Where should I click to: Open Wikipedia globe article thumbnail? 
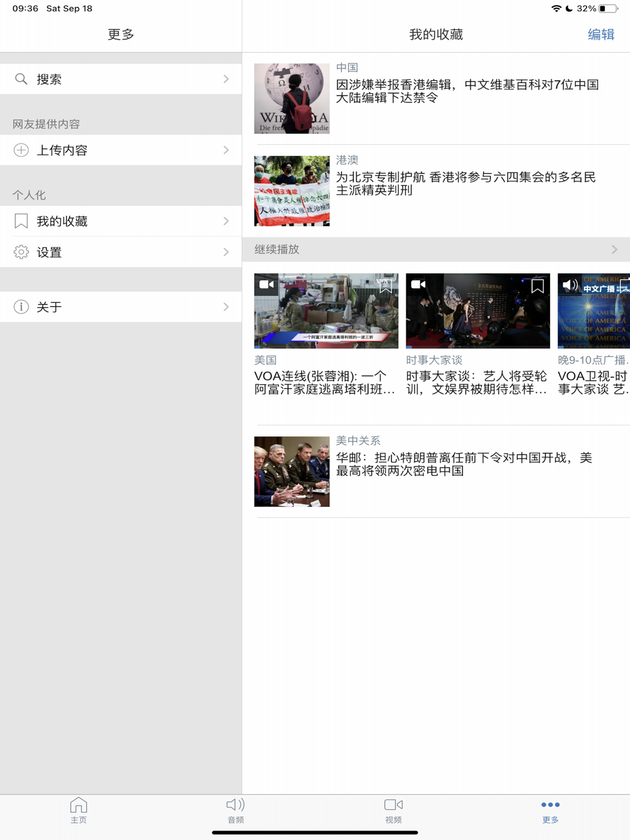point(292,98)
